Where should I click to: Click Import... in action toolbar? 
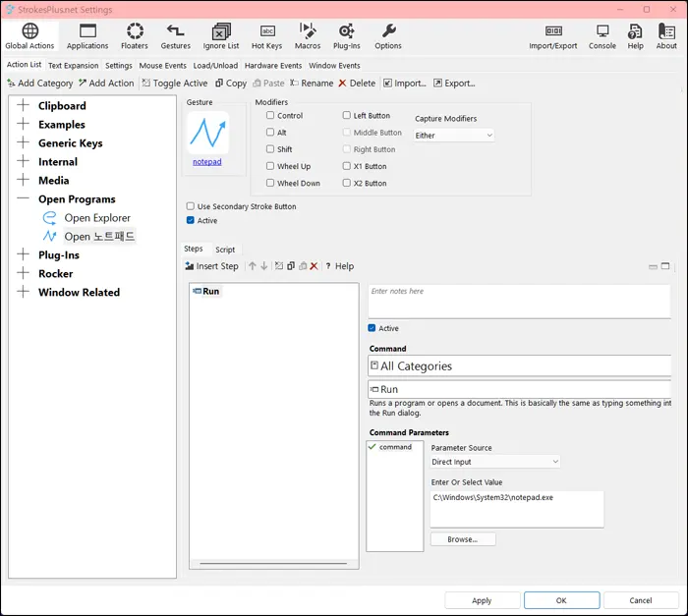pos(405,83)
